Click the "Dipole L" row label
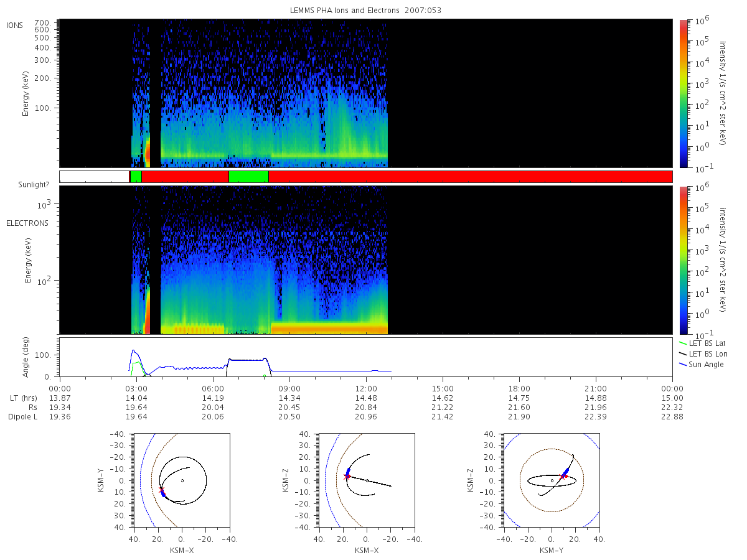Viewport: 747px width, 560px height. pos(22,416)
